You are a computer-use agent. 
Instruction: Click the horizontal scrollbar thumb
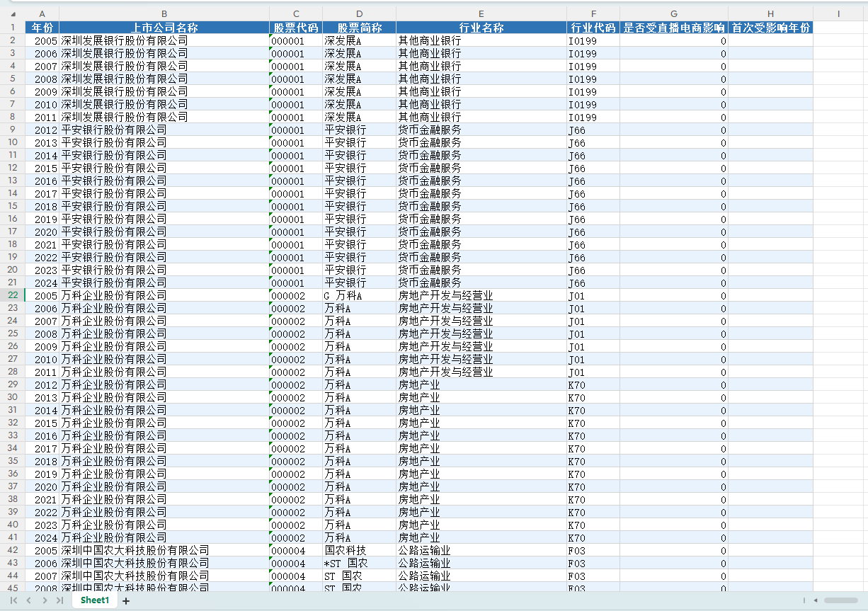840,600
